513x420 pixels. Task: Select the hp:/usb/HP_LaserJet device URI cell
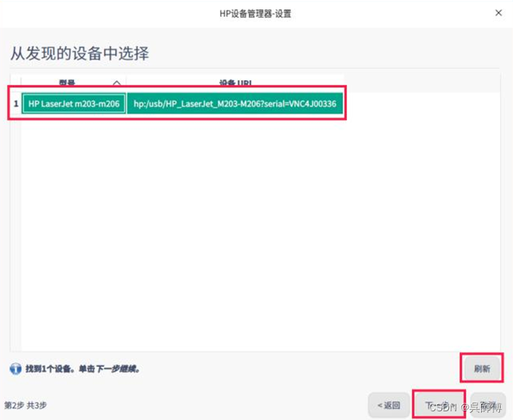pos(235,104)
